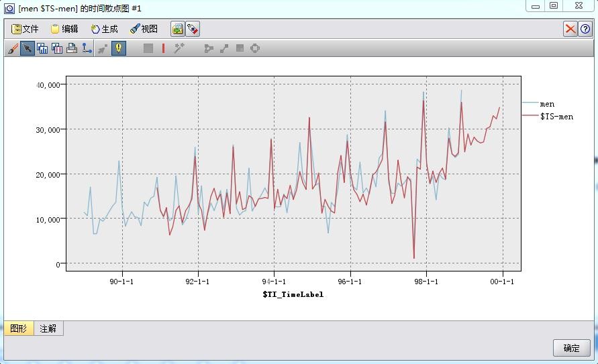Select the paintbrush edit mode tool

(x=13, y=48)
